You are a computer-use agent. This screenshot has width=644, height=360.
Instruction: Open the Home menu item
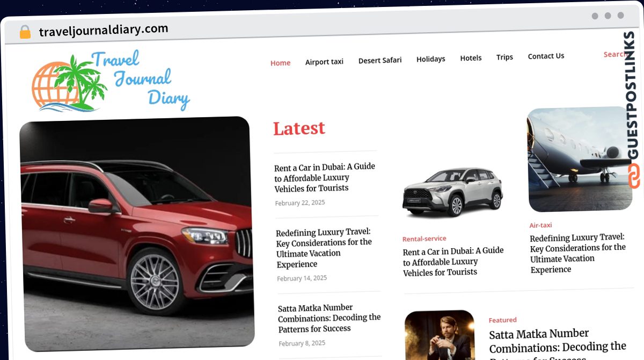[280, 63]
